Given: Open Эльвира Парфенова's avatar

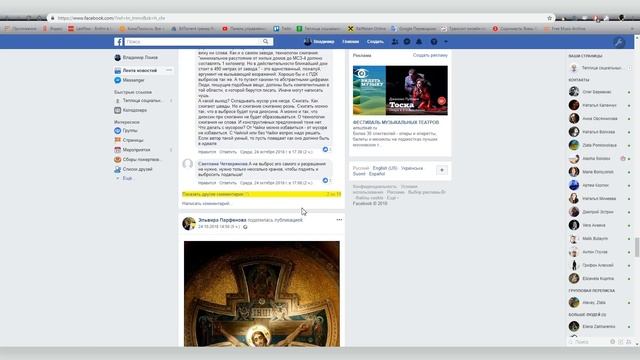Looking at the screenshot, I should (x=189, y=223).
